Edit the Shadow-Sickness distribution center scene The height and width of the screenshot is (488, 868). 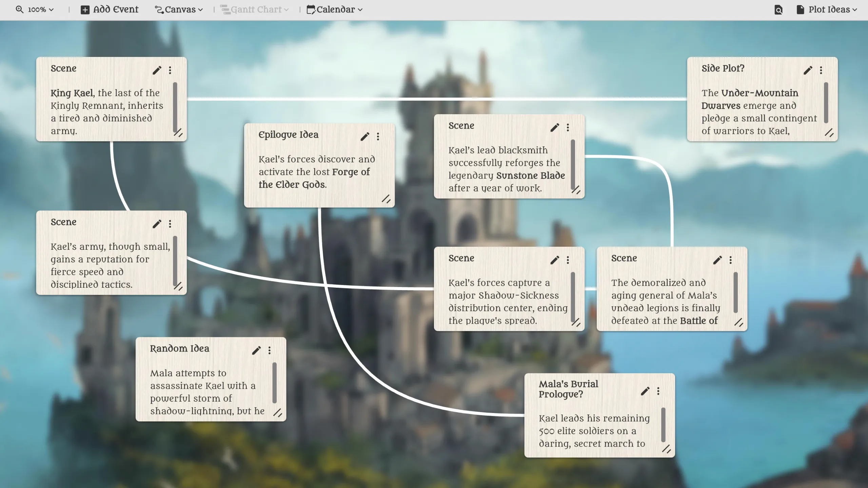click(555, 260)
